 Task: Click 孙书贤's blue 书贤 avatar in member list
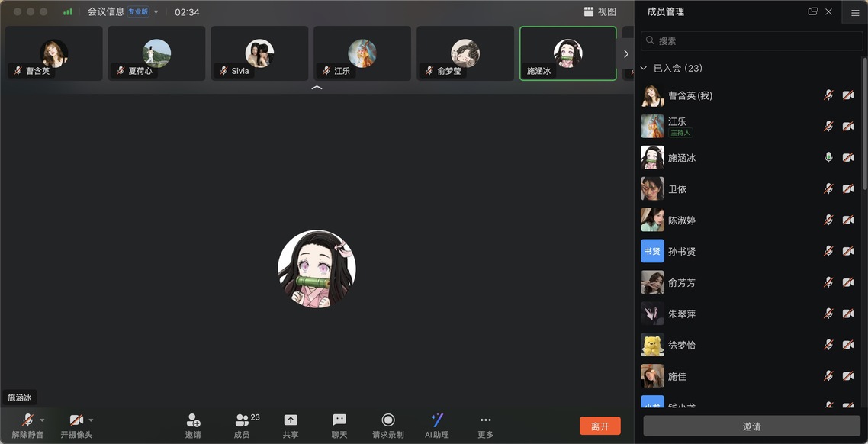(x=653, y=251)
